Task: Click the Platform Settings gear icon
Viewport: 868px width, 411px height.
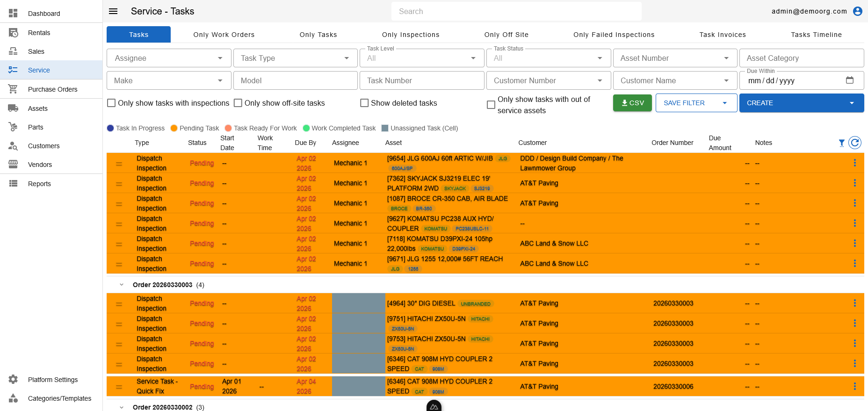Action: pyautogui.click(x=13, y=379)
